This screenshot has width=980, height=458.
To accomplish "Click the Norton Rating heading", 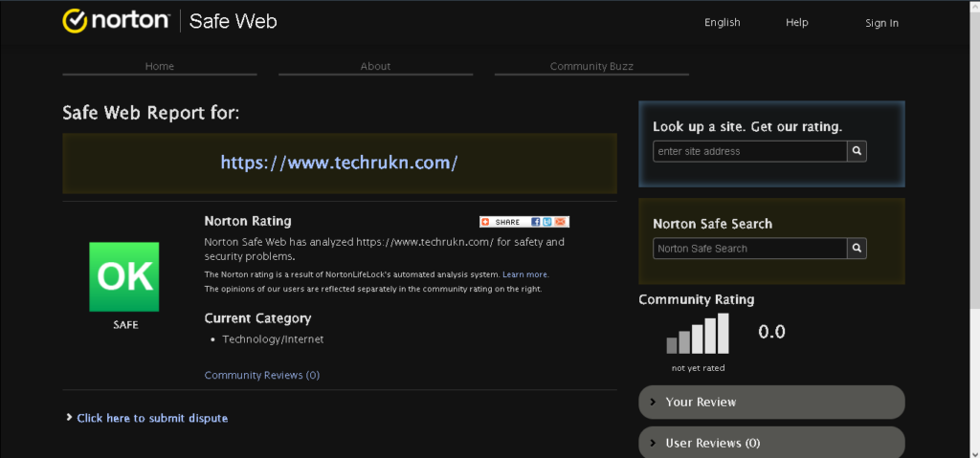I will 248,221.
